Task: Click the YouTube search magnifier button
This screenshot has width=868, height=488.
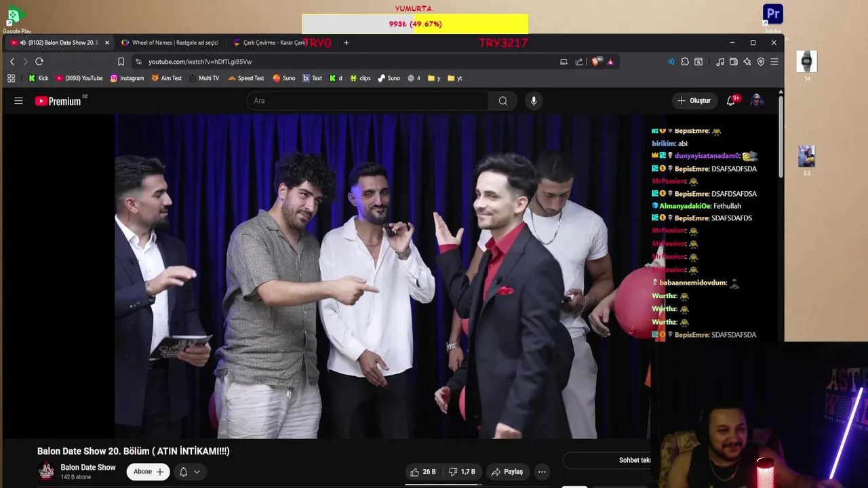Action: (x=502, y=101)
